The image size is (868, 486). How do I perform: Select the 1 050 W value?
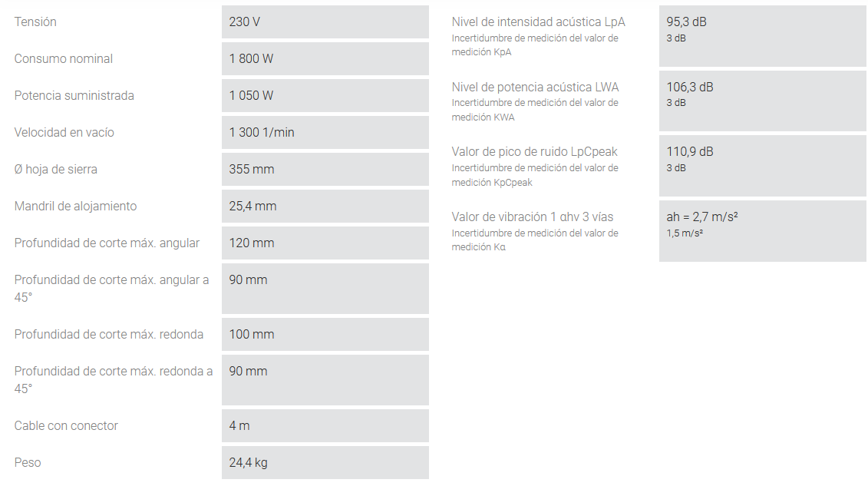(251, 96)
